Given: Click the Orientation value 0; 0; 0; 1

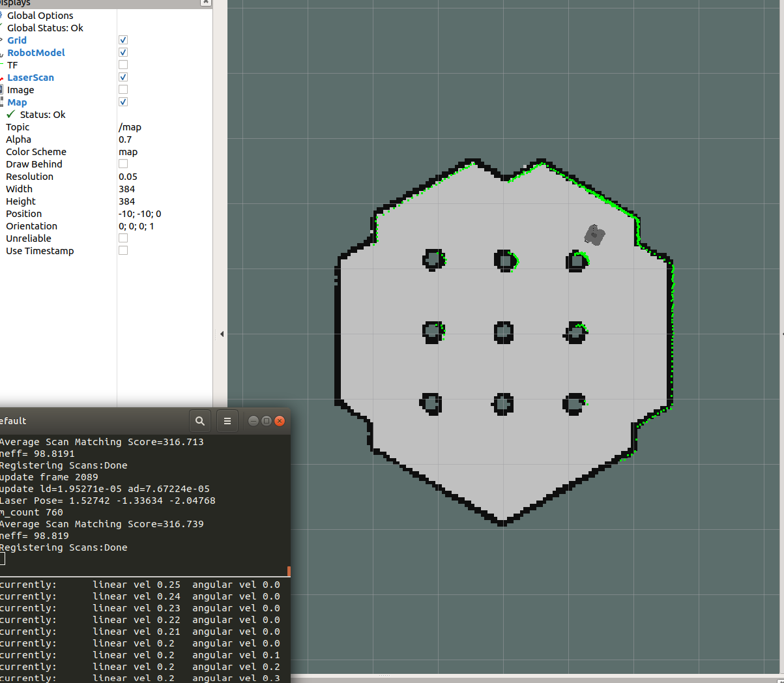Looking at the screenshot, I should point(165,226).
